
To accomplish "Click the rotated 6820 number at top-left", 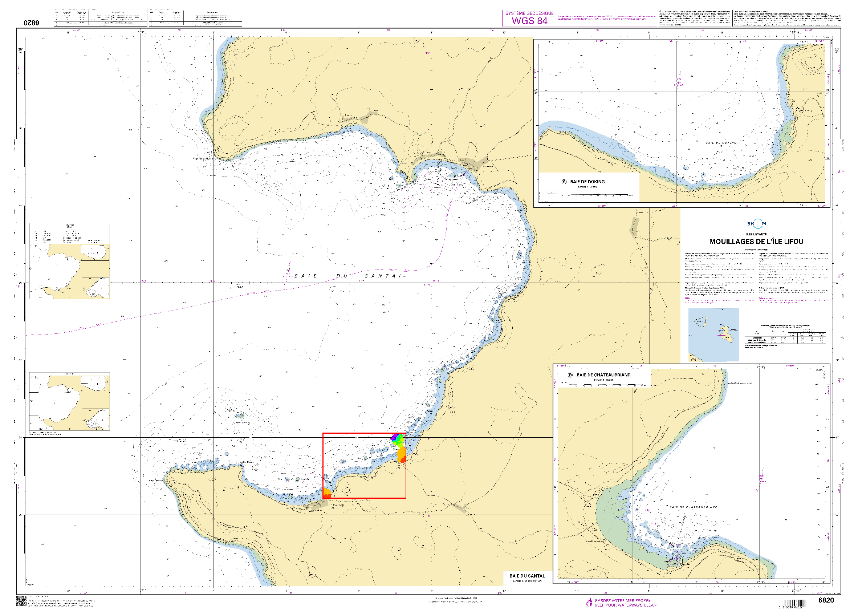I will pyautogui.click(x=31, y=23).
